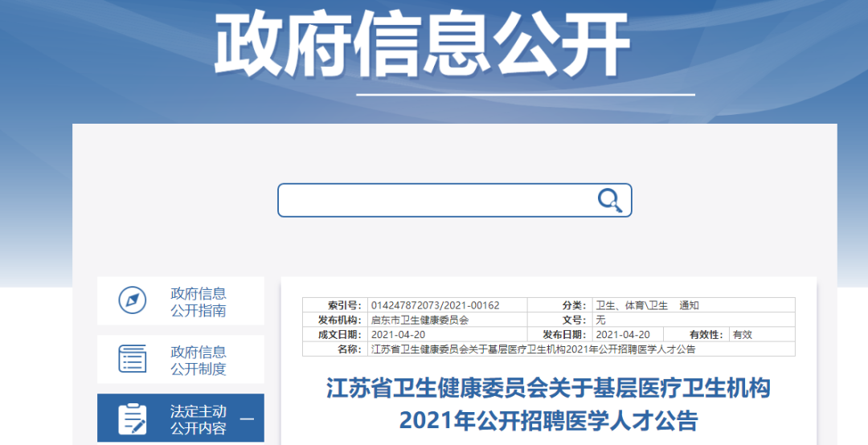
Task: Click the category value 卫生、体育\卫生 通知
Action: pos(647,305)
